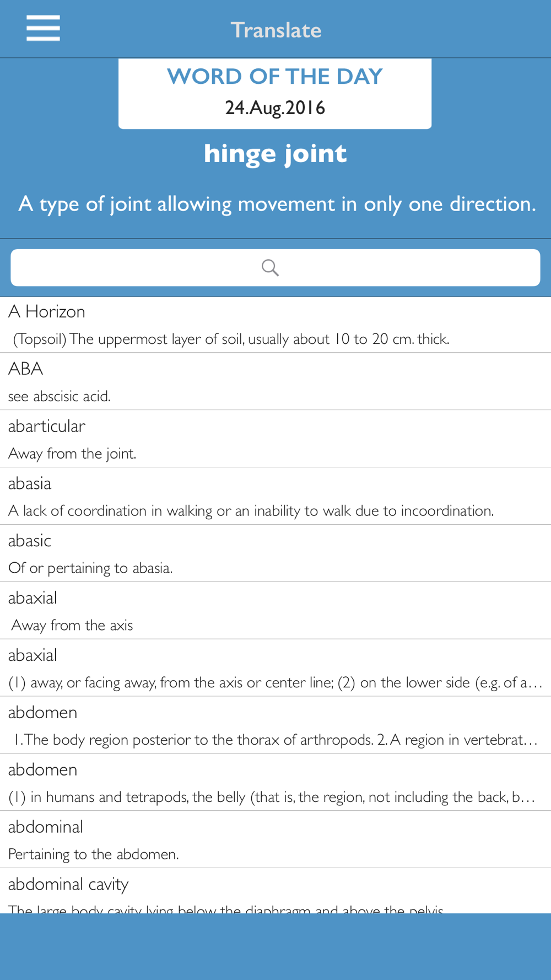The width and height of the screenshot is (551, 980).
Task: Click the dictionary search field
Action: click(275, 268)
